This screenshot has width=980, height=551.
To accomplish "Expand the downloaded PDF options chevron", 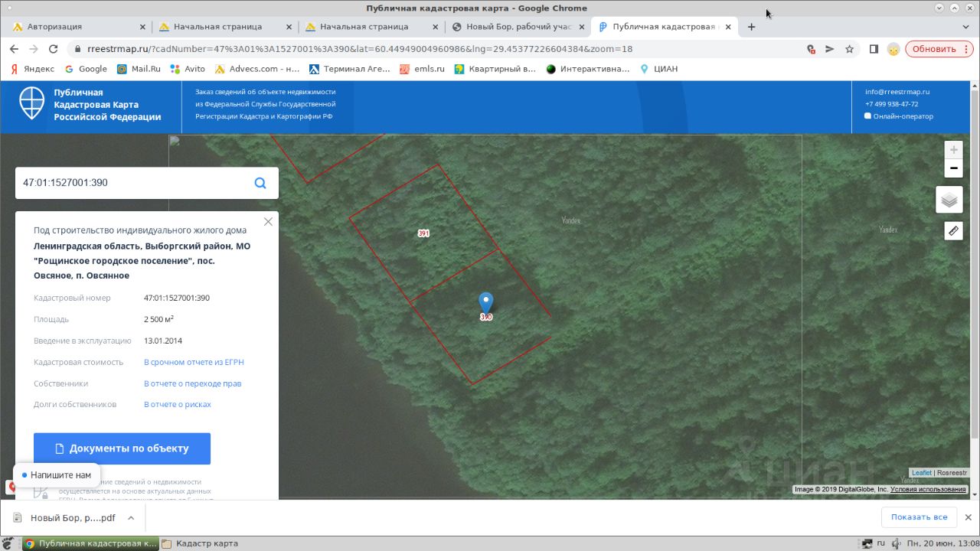I will coord(131,518).
